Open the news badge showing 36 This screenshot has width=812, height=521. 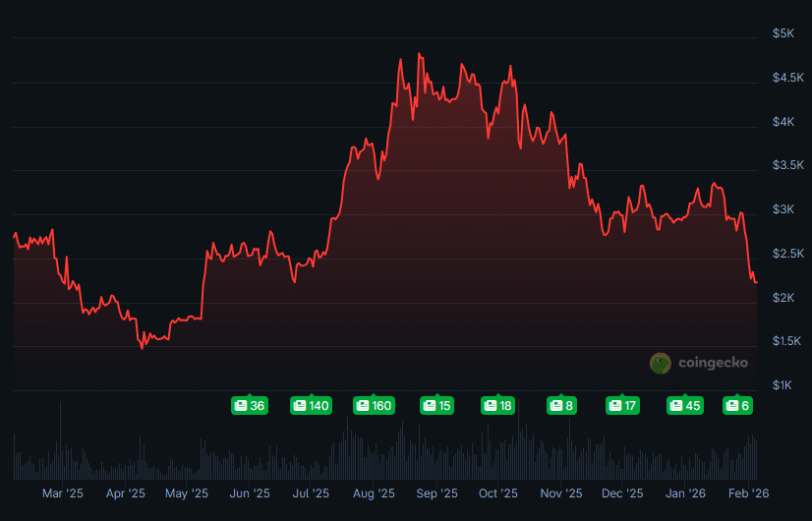click(x=250, y=405)
